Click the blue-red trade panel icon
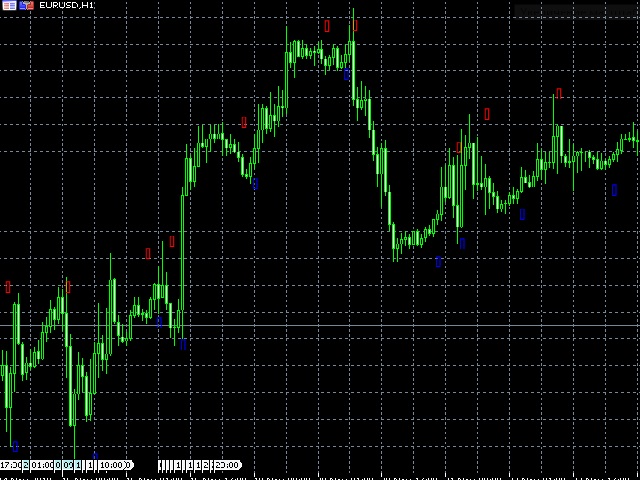Screen dimensions: 640x480 click(x=27, y=5)
